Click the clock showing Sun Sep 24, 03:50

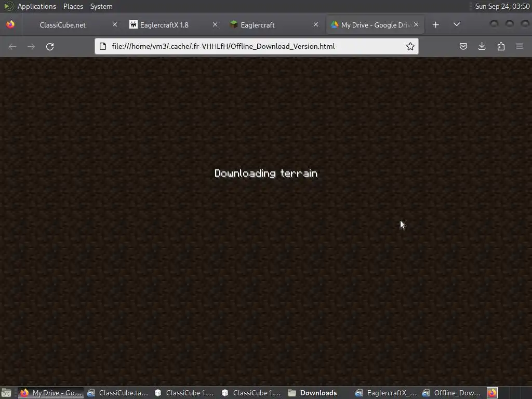click(502, 6)
